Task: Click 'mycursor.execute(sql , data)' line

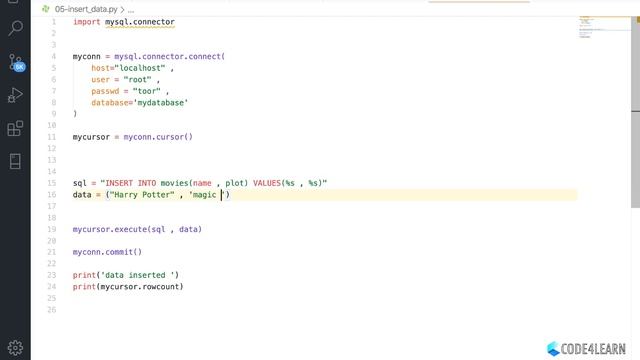Action: (x=137, y=229)
